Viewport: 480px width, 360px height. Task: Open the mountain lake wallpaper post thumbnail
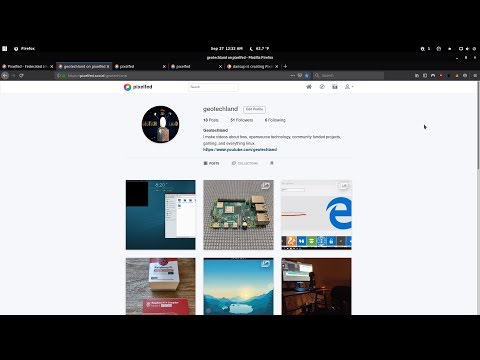[x=238, y=286]
